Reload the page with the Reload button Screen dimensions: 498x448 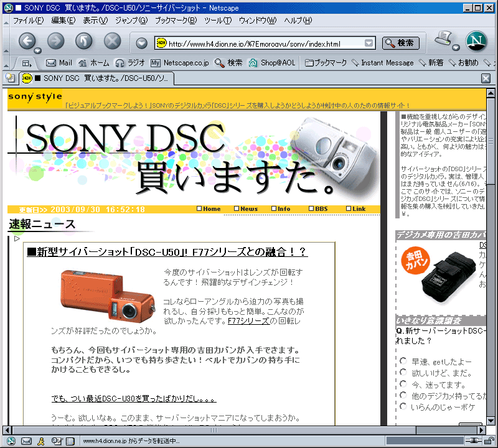point(84,41)
